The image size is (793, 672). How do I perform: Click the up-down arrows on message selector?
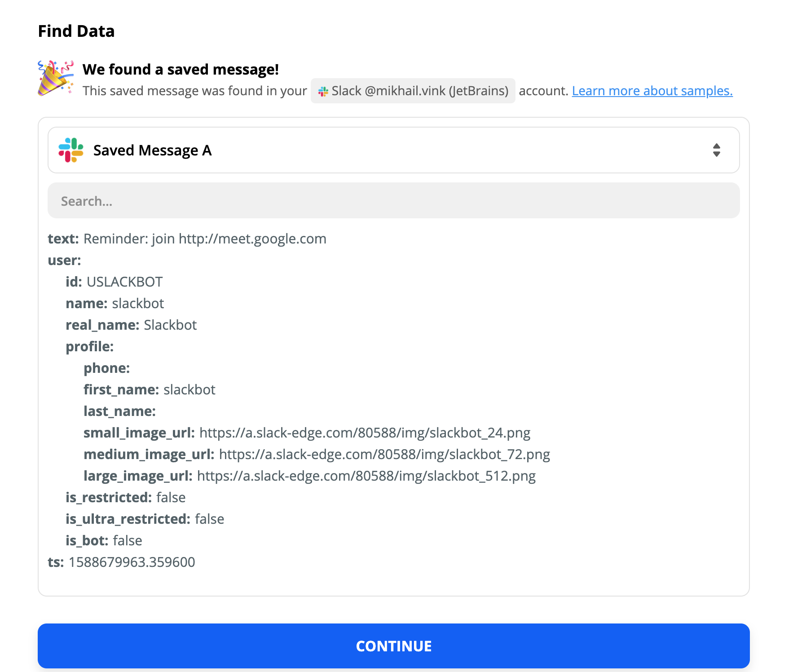coord(716,150)
